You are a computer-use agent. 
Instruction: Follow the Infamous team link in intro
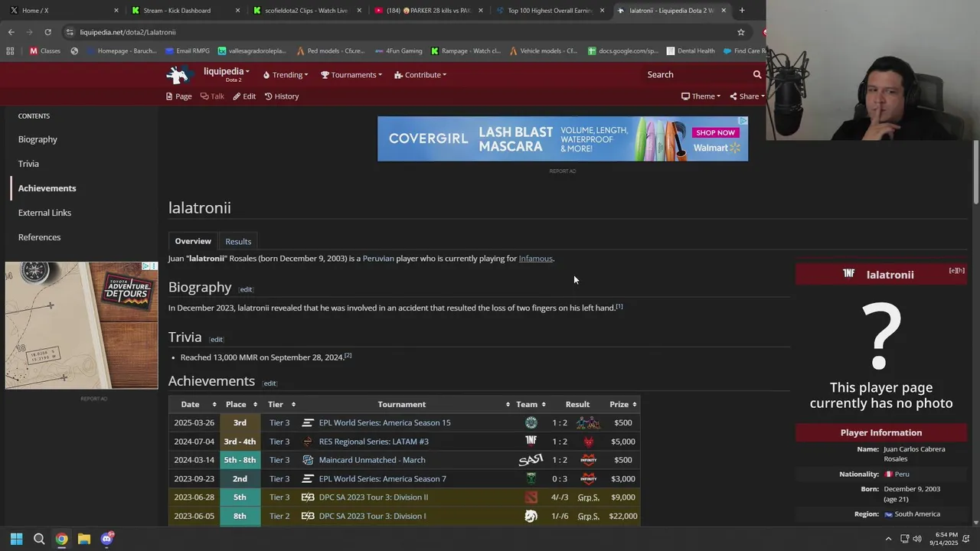coord(535,259)
